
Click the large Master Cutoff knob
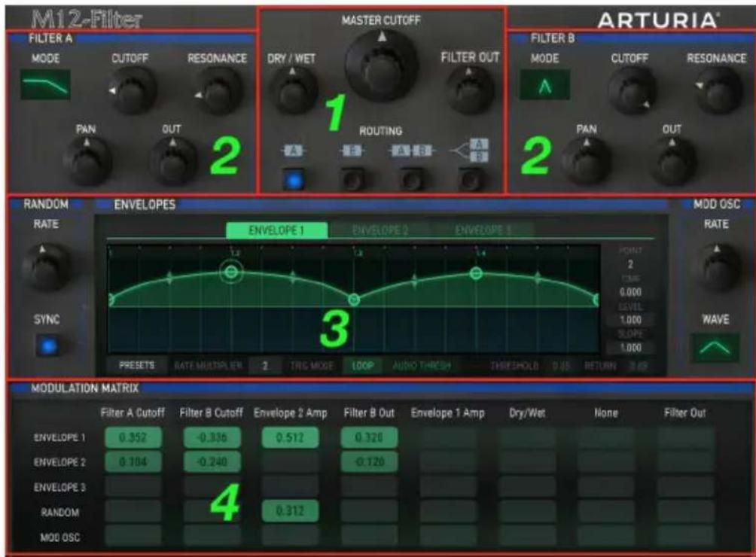tap(381, 65)
